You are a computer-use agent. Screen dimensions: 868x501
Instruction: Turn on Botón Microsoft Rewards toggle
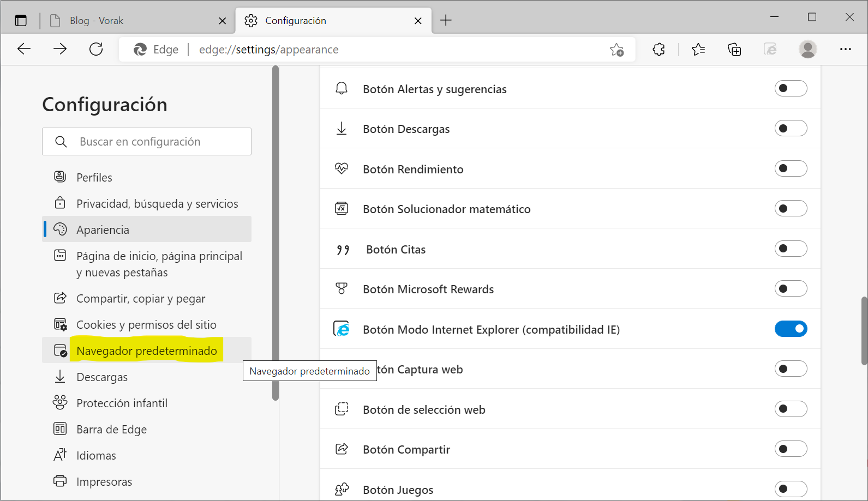point(791,289)
